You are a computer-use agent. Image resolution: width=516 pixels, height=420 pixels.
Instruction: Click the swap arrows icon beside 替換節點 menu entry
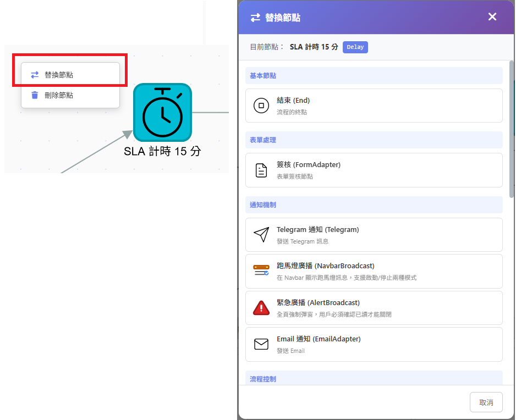click(35, 75)
